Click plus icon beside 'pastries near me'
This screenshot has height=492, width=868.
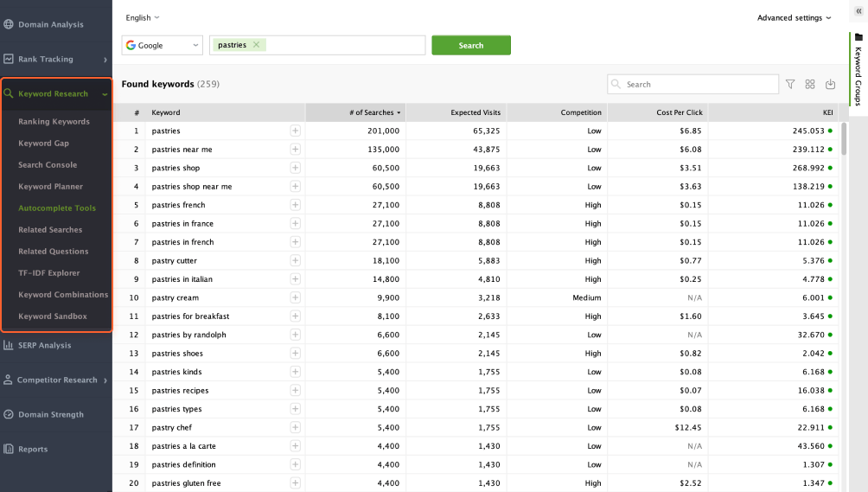click(x=295, y=150)
